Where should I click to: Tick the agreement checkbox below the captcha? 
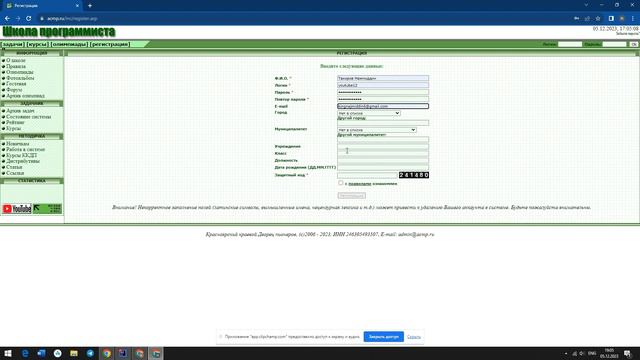coord(341,183)
